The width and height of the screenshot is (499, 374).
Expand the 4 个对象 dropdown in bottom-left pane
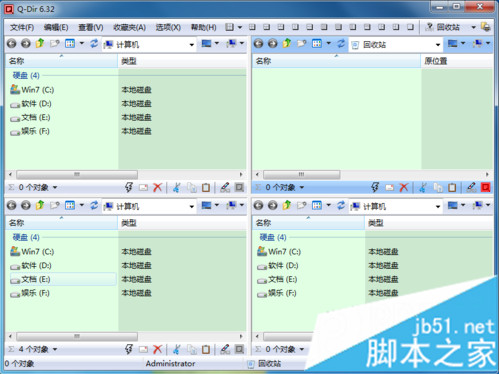pyautogui.click(x=55, y=349)
